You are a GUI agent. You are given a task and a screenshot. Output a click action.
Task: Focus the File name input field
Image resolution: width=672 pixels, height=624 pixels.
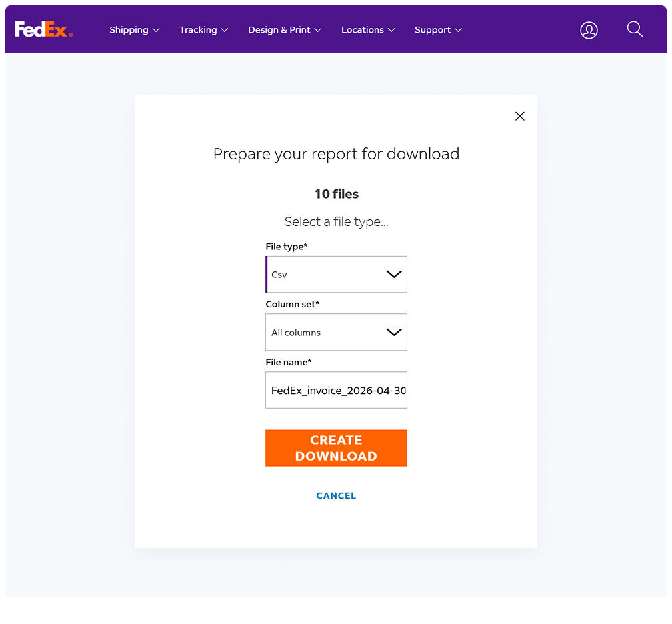pos(336,390)
